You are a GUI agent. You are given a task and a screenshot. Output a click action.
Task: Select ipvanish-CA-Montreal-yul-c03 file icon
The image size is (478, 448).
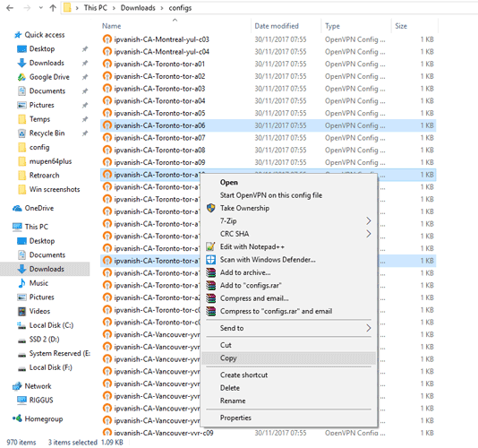tap(107, 39)
